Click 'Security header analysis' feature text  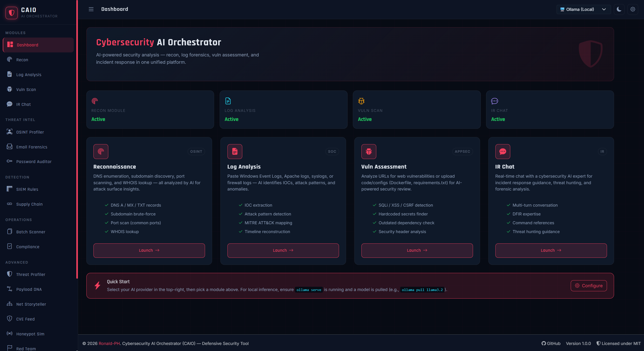pyautogui.click(x=402, y=232)
